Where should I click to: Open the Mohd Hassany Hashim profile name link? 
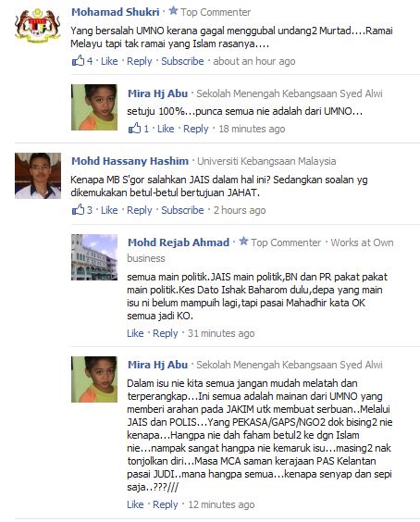[130, 161]
